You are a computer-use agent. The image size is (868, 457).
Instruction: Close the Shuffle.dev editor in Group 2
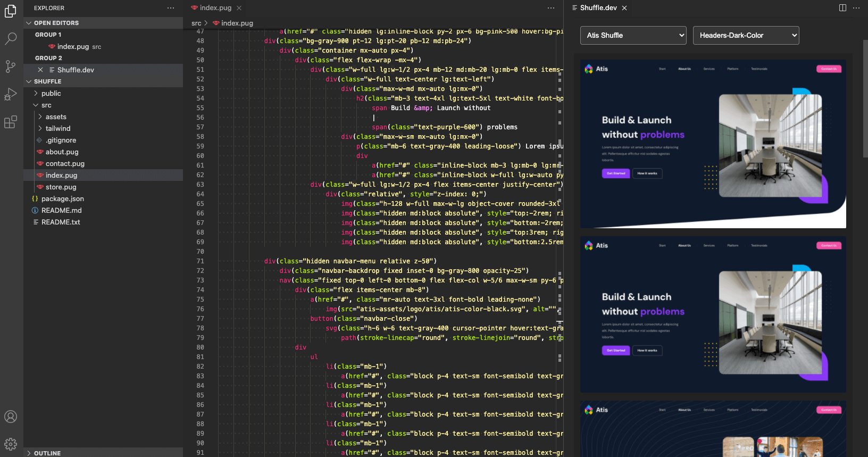pos(40,70)
